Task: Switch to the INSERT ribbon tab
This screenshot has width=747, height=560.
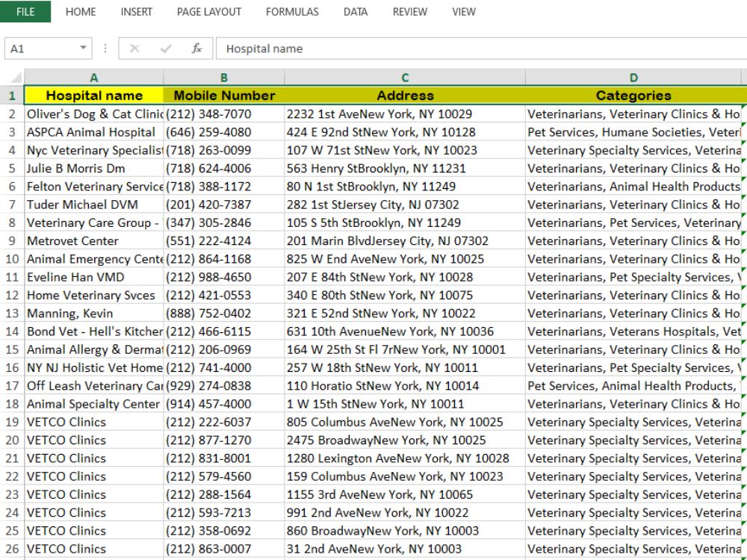Action: (136, 12)
